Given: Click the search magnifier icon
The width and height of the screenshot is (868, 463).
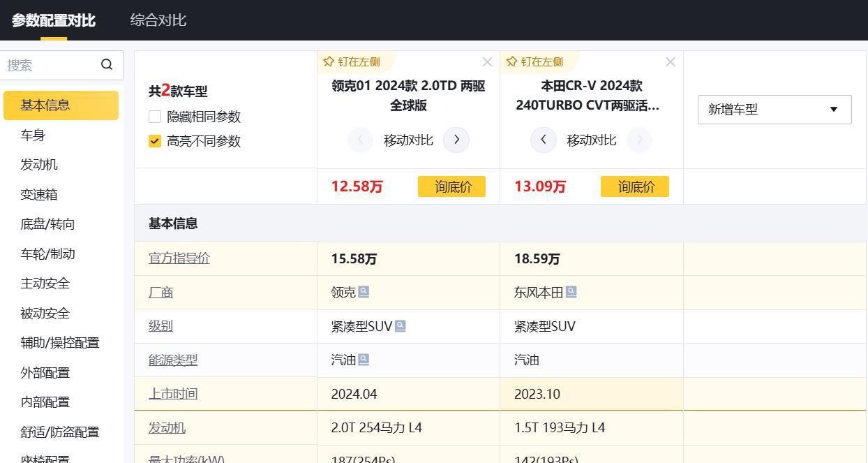Looking at the screenshot, I should (x=107, y=64).
